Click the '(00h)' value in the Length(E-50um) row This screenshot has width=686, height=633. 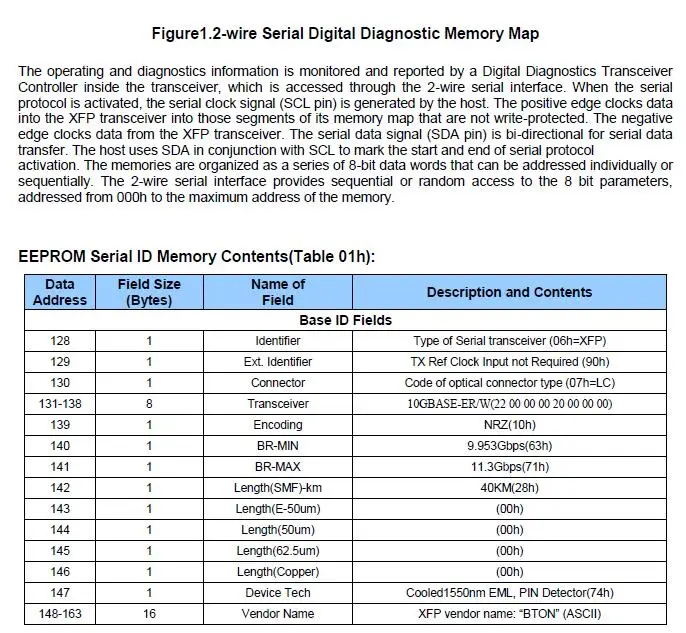(x=509, y=509)
